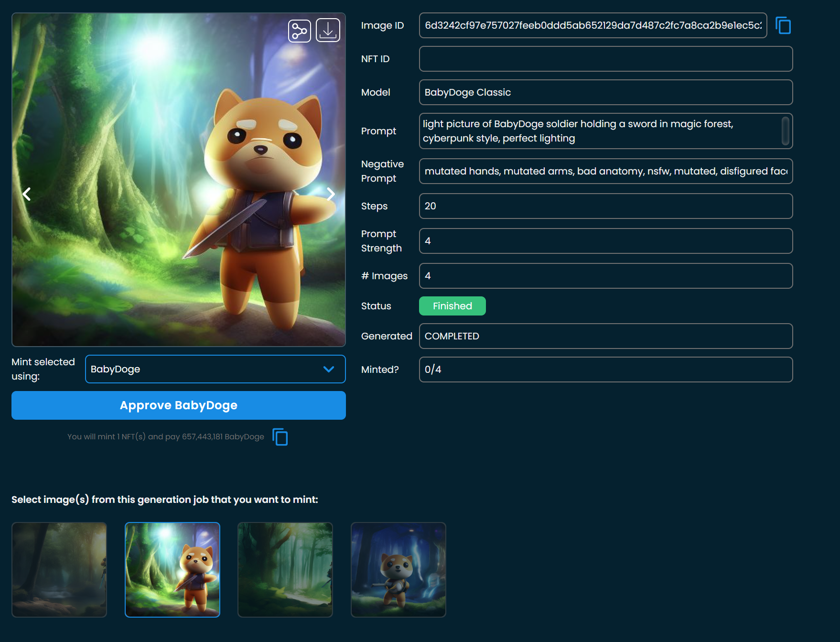Download the generated image
The height and width of the screenshot is (642, 840).
coord(328,31)
